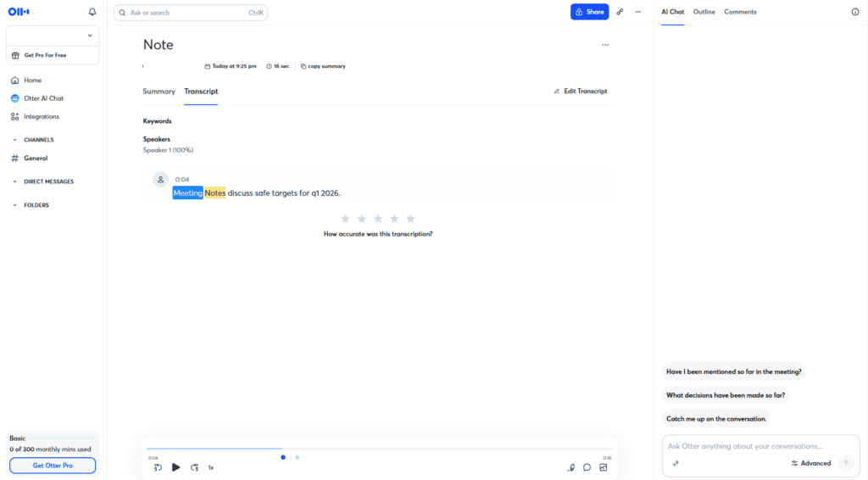Click Get Otter Pro button
Image resolution: width=868 pixels, height=480 pixels.
(x=53, y=466)
